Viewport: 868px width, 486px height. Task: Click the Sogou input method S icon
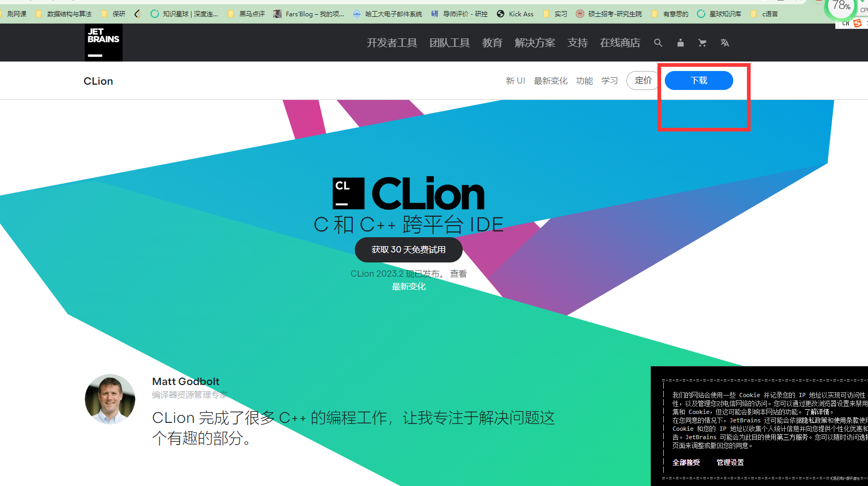coord(857,23)
